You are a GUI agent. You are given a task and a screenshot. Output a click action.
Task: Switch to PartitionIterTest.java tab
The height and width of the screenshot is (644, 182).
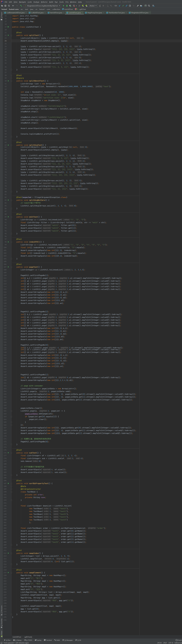[x=116, y=13]
